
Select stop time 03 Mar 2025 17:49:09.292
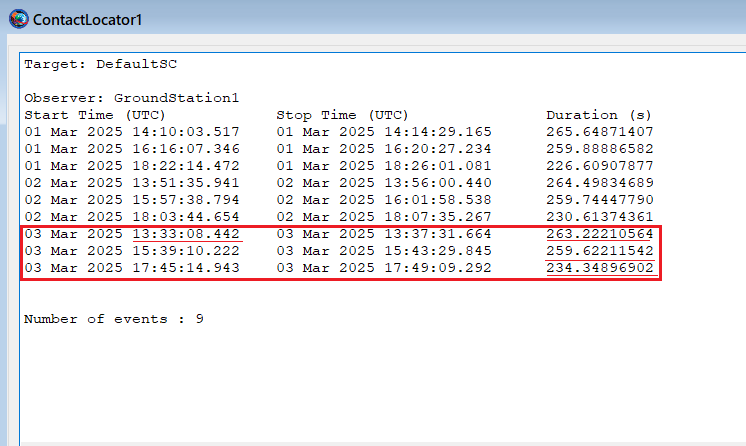[384, 268]
